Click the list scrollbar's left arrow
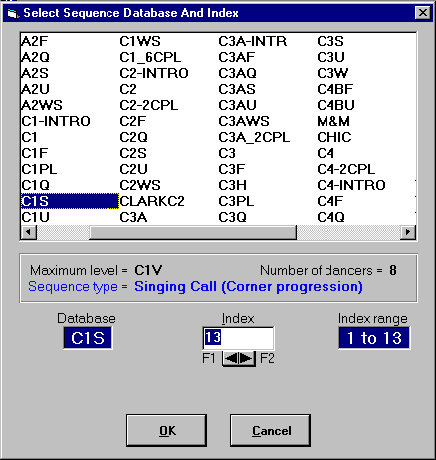The image size is (436, 460). click(x=29, y=232)
